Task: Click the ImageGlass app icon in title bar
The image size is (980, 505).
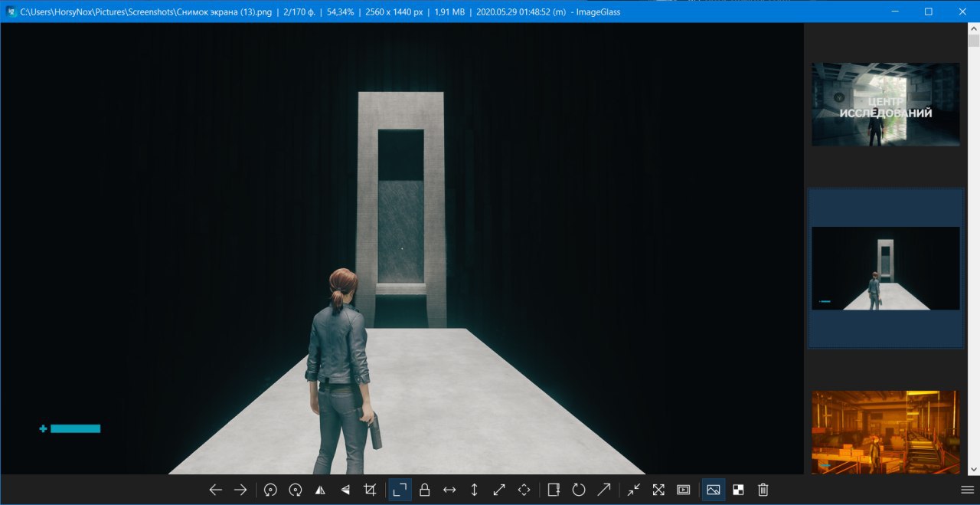Action: point(11,11)
